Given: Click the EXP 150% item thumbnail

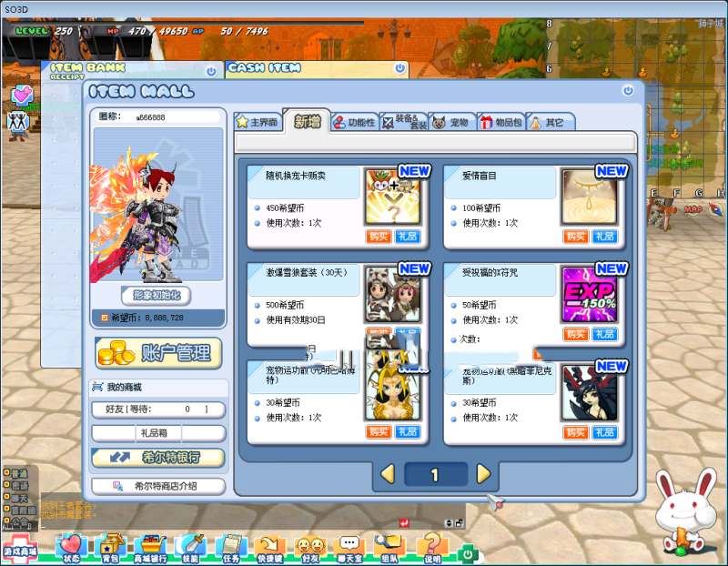Looking at the screenshot, I should point(589,295).
